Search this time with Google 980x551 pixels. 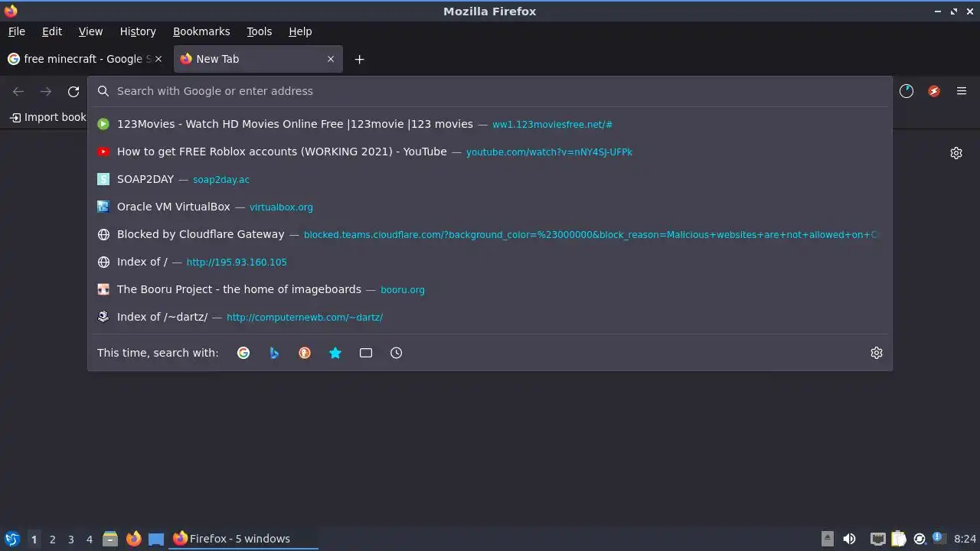(x=243, y=353)
